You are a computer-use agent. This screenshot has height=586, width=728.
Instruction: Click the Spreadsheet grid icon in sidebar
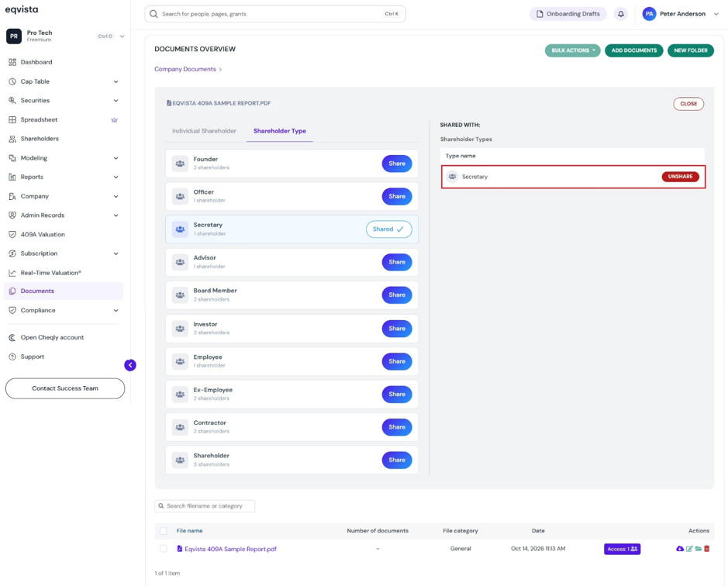coord(12,120)
